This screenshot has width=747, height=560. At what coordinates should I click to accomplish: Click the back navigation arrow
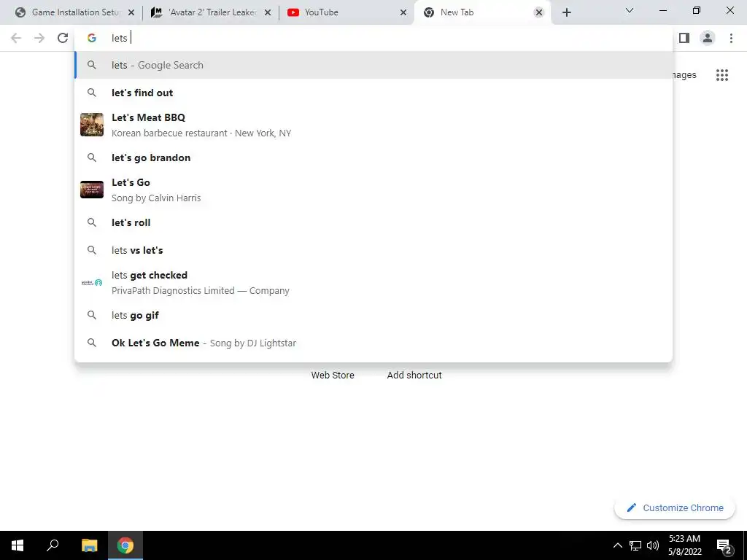[x=16, y=38]
